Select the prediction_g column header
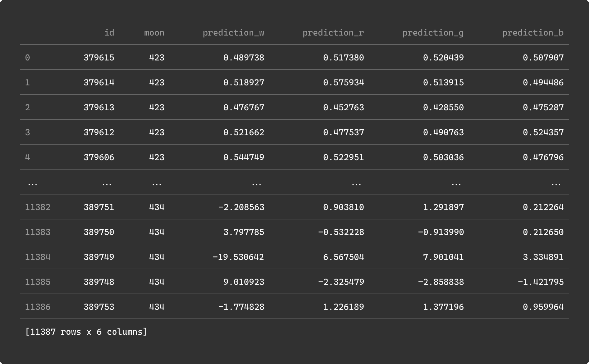The width and height of the screenshot is (589, 364). (x=433, y=33)
